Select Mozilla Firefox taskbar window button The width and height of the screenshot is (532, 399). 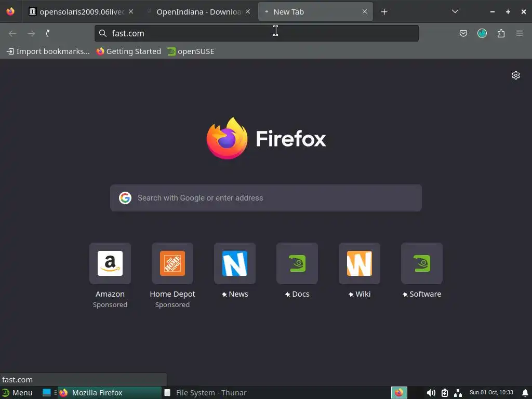click(109, 393)
